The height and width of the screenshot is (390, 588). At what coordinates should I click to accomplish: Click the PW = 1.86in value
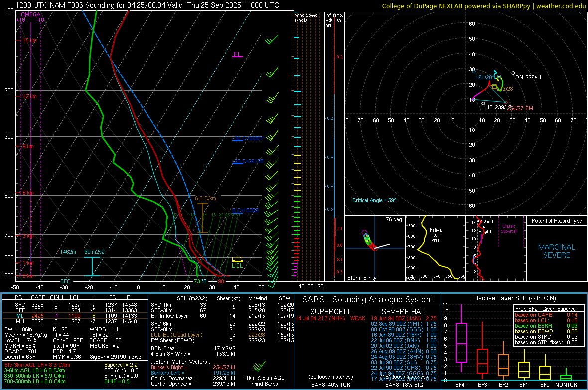(18, 329)
